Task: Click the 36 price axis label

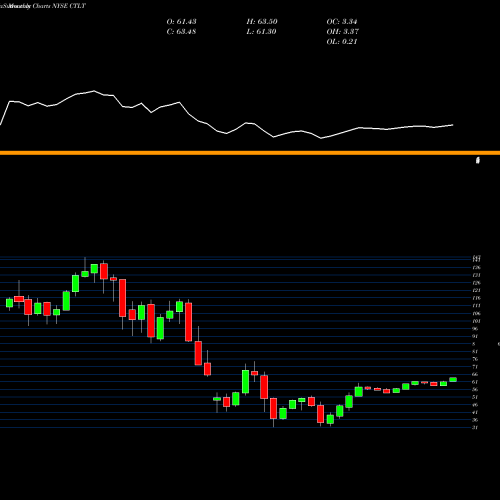Action: pos(475,420)
